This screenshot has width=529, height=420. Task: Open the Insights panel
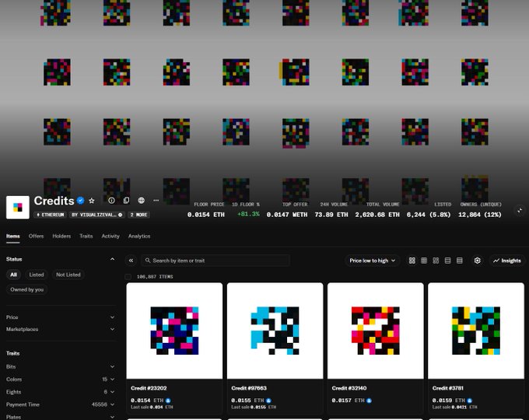pyautogui.click(x=506, y=261)
